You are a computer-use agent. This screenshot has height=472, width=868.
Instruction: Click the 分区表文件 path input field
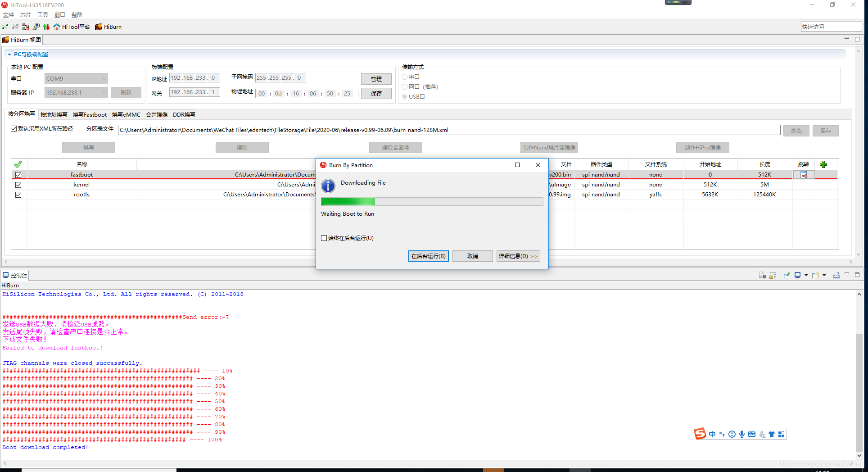point(449,130)
